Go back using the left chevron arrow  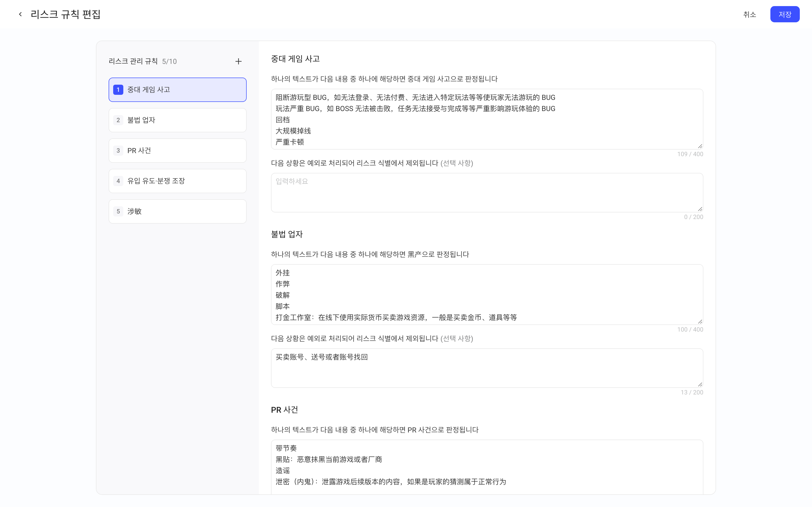click(21, 14)
